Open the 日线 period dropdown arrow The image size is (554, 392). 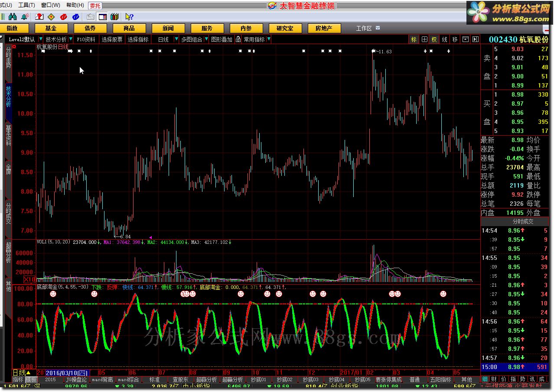click(176, 39)
